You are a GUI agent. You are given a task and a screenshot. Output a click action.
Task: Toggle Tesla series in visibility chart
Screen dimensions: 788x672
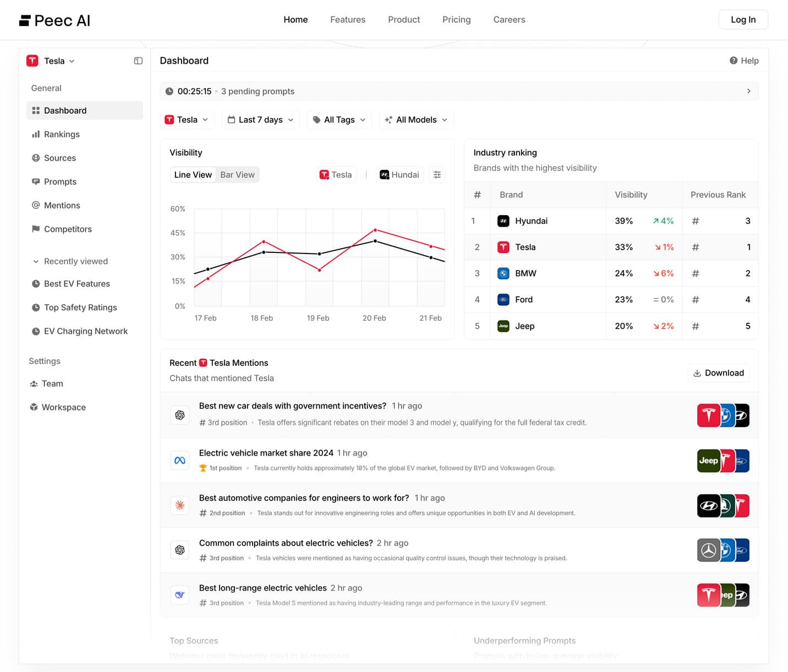[336, 174]
